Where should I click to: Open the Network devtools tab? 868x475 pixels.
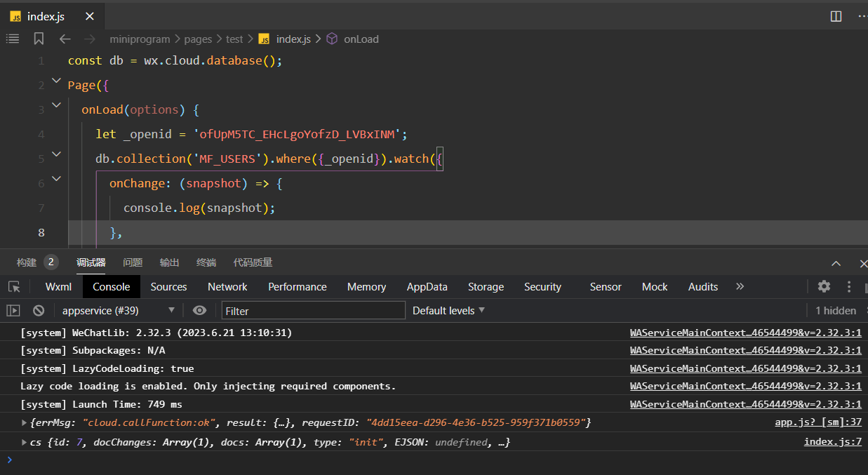tap(227, 286)
